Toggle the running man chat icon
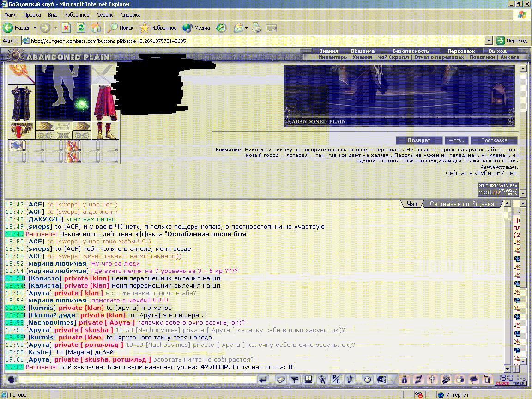 click(x=322, y=379)
